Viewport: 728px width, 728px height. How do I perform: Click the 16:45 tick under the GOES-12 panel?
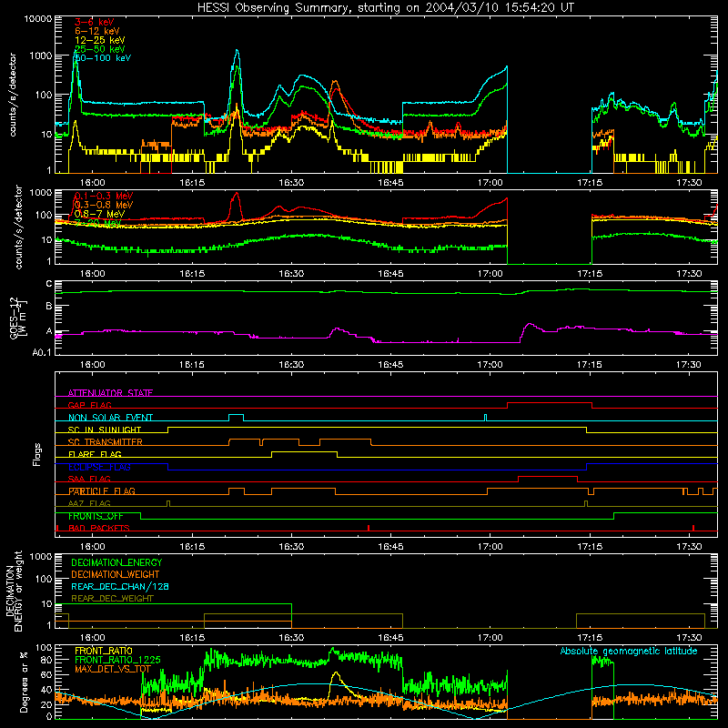coord(390,365)
